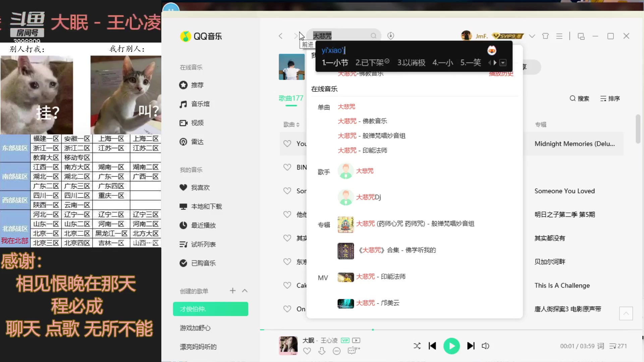Skip to next track
This screenshot has height=362, width=644.
coord(471,346)
